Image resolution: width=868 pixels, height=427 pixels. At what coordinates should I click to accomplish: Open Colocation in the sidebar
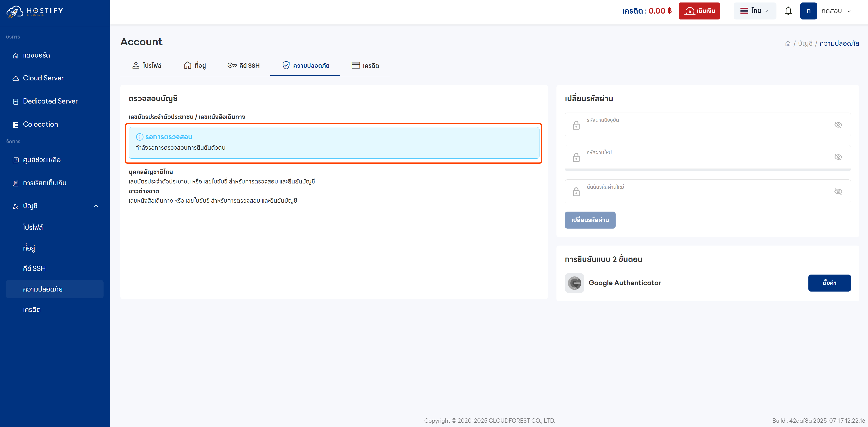point(40,124)
